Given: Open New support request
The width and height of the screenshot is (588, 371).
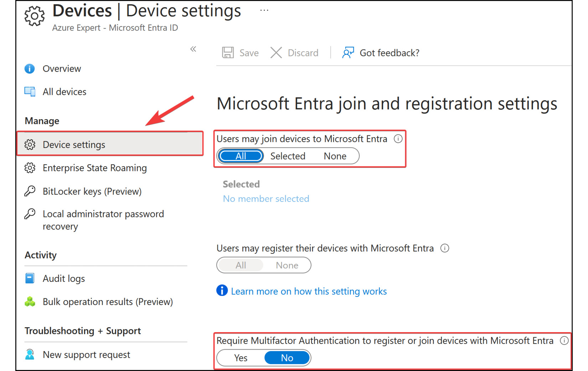Looking at the screenshot, I should coord(87,355).
